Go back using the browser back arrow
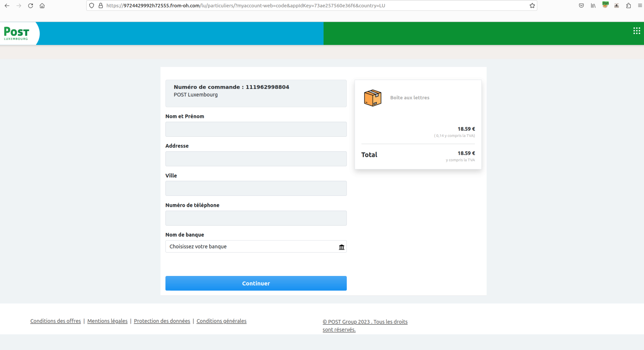Image resolution: width=644 pixels, height=350 pixels. click(x=7, y=6)
